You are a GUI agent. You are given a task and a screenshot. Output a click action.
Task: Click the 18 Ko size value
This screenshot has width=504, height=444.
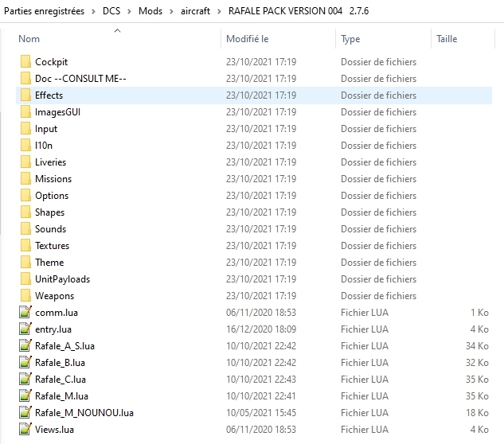[477, 412]
